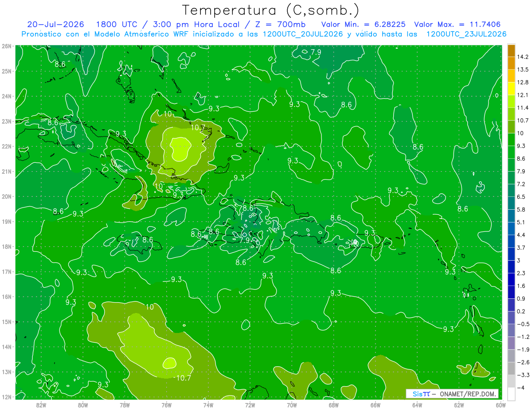This screenshot has height=411, width=532.
Task: Click the -4 label on color scale
Action: [520, 388]
